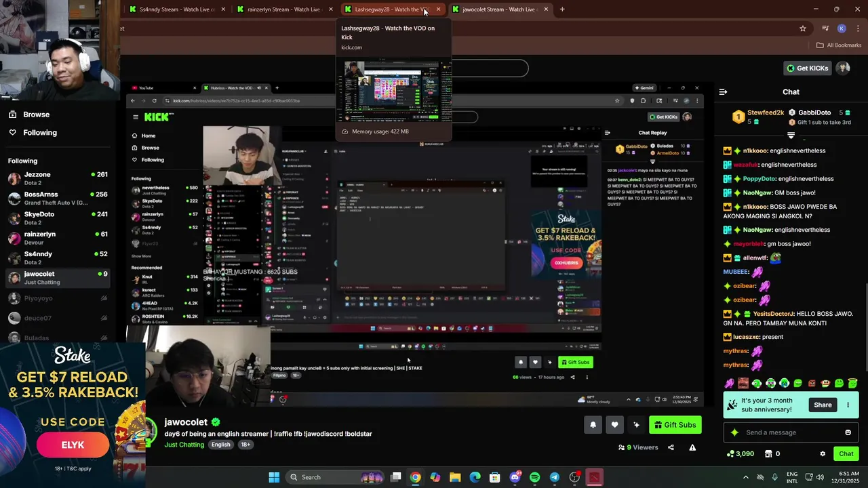Open All Bookmarks folder
Viewport: 868px width, 488px height.
(x=839, y=45)
